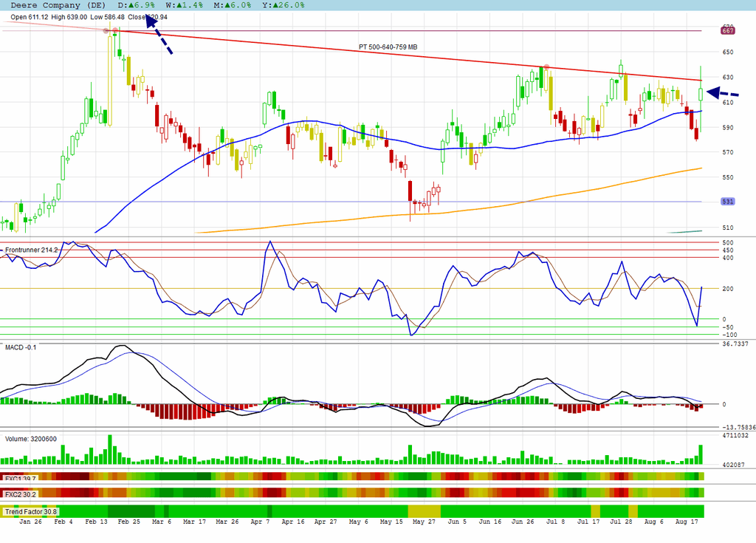Click the May 27 date label
The width and height of the screenshot is (756, 543).
click(424, 522)
